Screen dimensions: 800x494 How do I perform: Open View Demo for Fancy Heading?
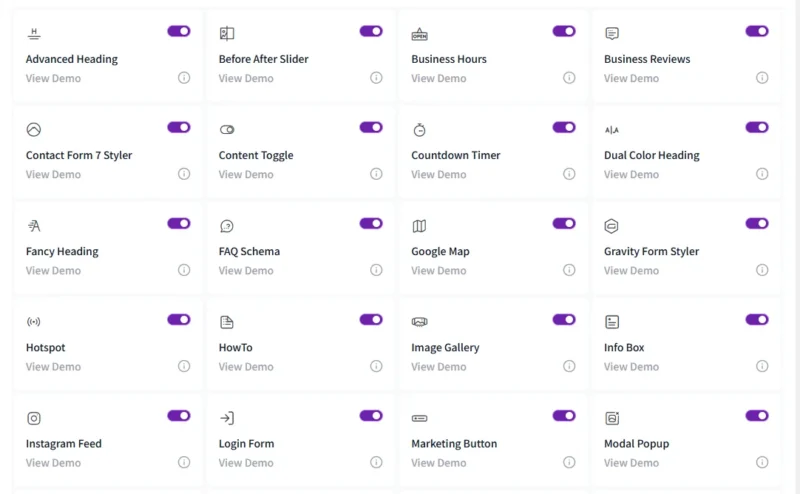click(x=53, y=270)
